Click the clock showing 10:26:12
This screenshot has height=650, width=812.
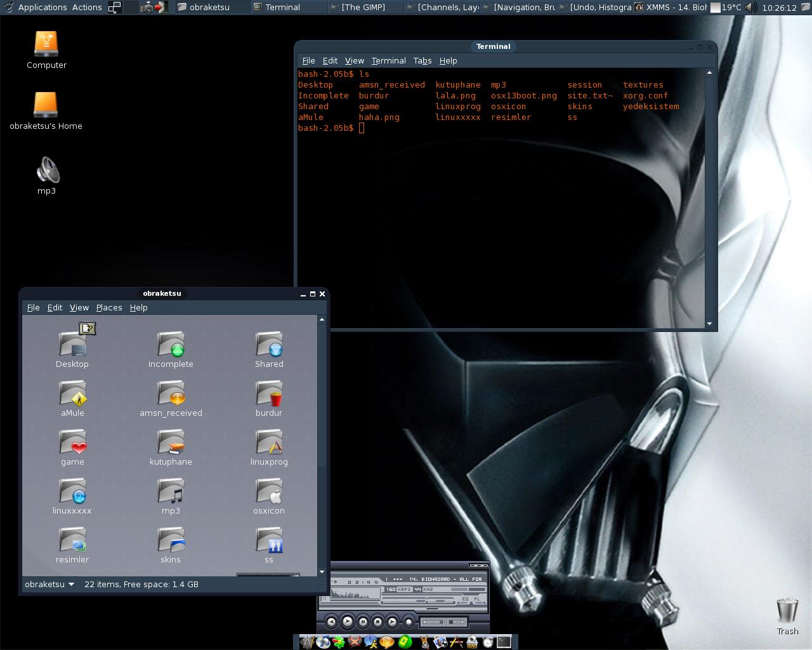[779, 8]
